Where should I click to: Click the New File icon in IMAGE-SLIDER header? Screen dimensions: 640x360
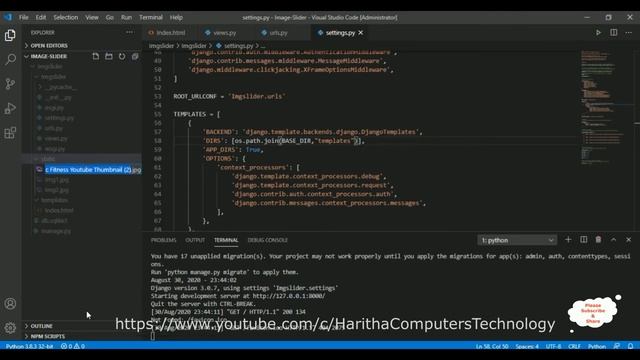pyautogui.click(x=96, y=56)
